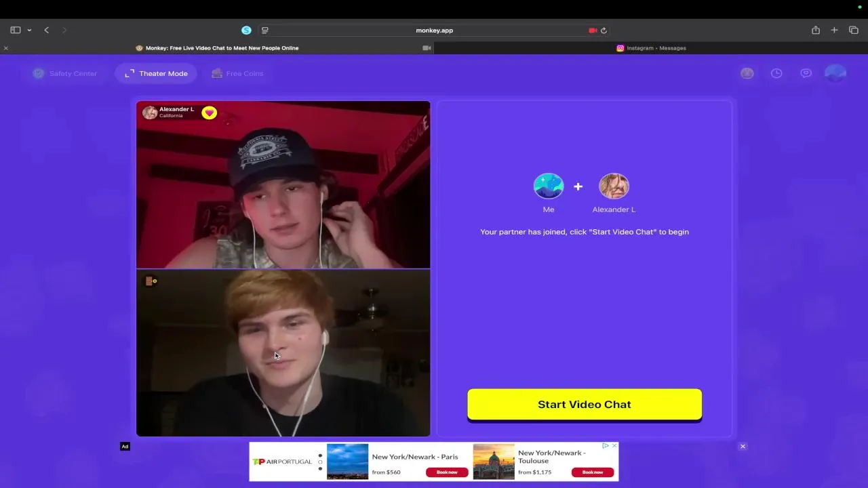This screenshot has height=488, width=868.
Task: Click the AdChoices icon on the ad
Action: 606,445
